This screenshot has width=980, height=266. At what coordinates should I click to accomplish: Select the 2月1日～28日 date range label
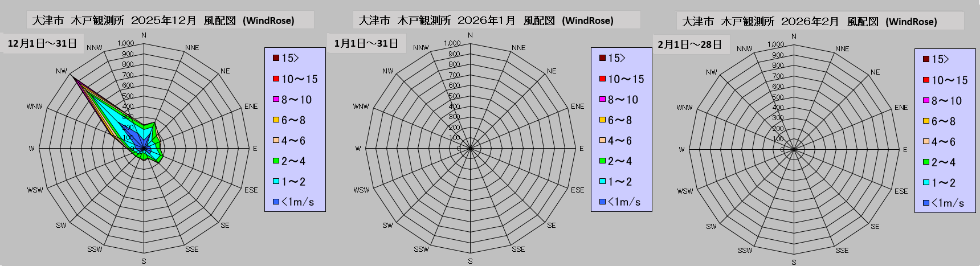[x=689, y=44]
